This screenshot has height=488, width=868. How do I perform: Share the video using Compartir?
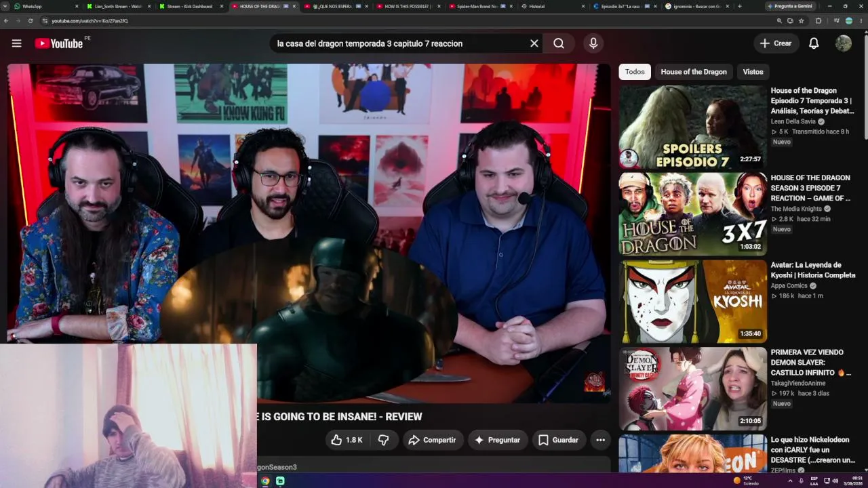pos(432,440)
